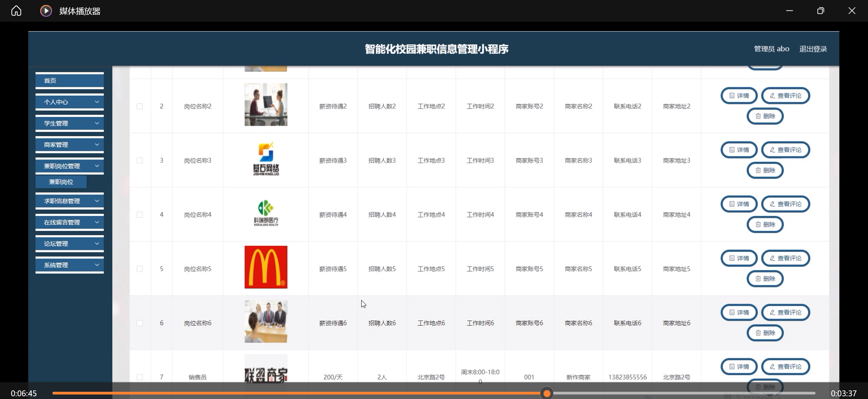Open the 基石网络 logo thumbnail
Image resolution: width=868 pixels, height=399 pixels.
tap(266, 159)
